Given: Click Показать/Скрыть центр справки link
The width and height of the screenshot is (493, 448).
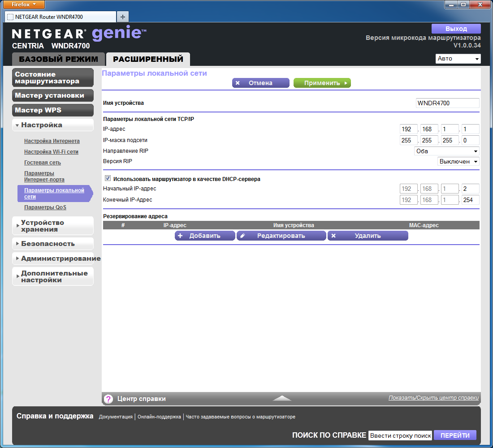Looking at the screenshot, I should (433, 398).
